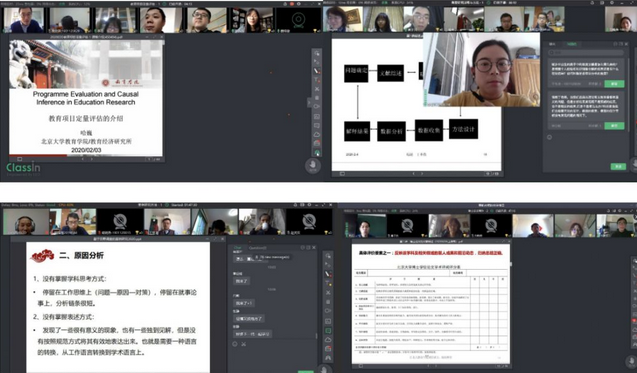This screenshot has height=373, width=637.
Task: Click the emoji icon in the Chat panel
Action: [235, 344]
